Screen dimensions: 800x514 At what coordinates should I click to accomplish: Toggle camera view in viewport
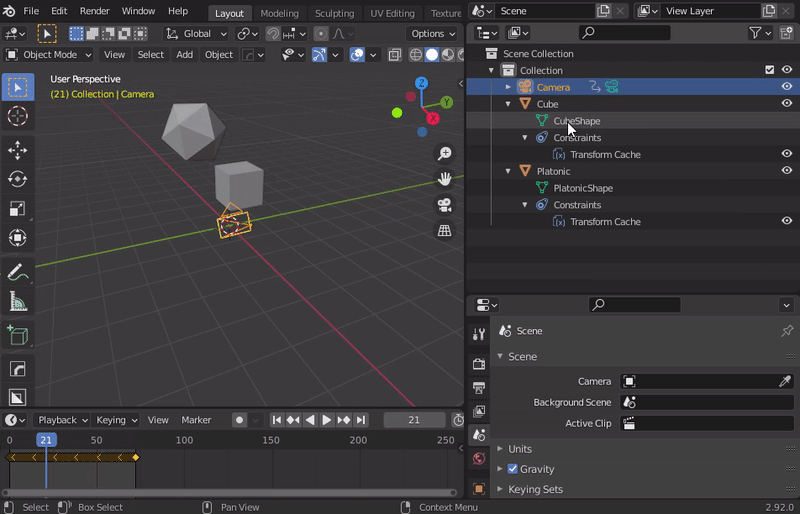tap(444, 205)
